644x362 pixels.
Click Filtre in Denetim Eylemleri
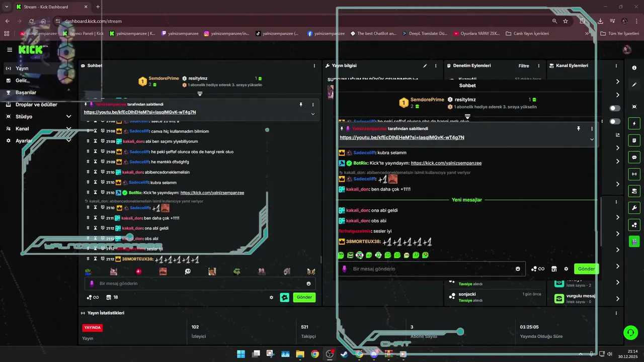pyautogui.click(x=524, y=66)
